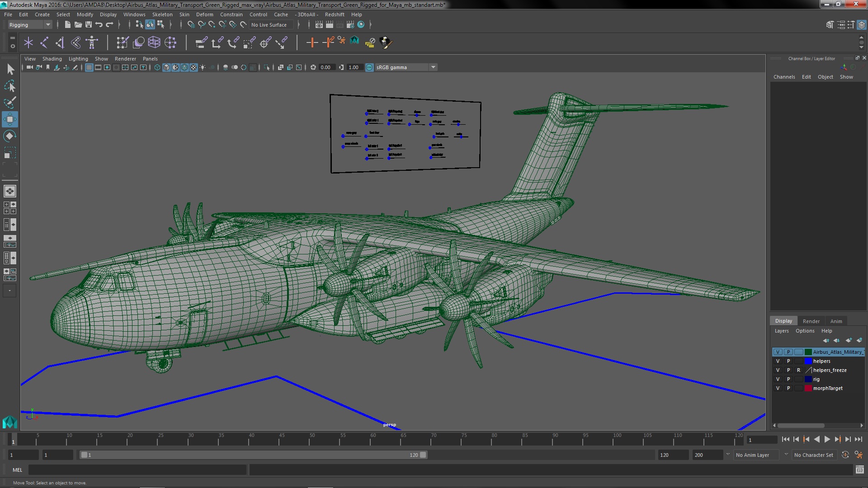Go to end of playback range
868x488 pixels.
tap(858, 439)
